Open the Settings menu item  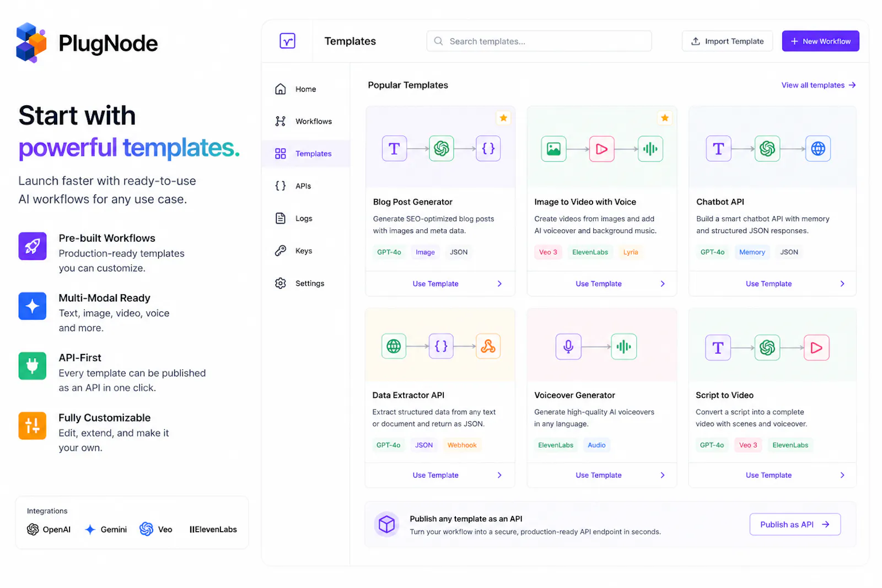click(x=305, y=283)
